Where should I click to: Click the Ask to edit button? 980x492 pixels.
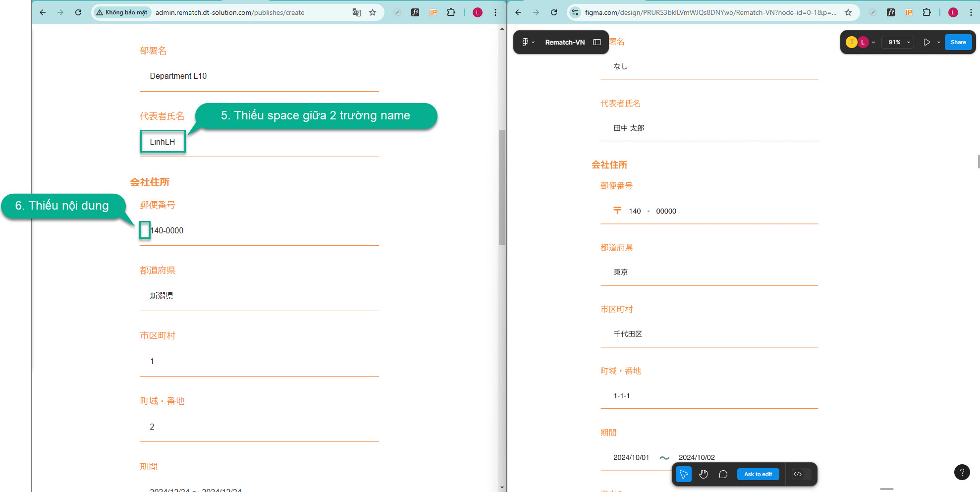[x=758, y=474]
